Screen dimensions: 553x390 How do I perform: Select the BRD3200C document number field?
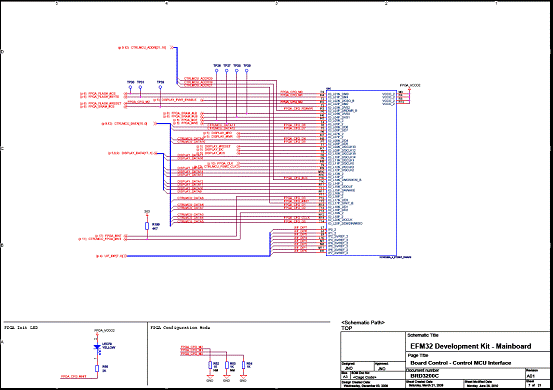425,376
